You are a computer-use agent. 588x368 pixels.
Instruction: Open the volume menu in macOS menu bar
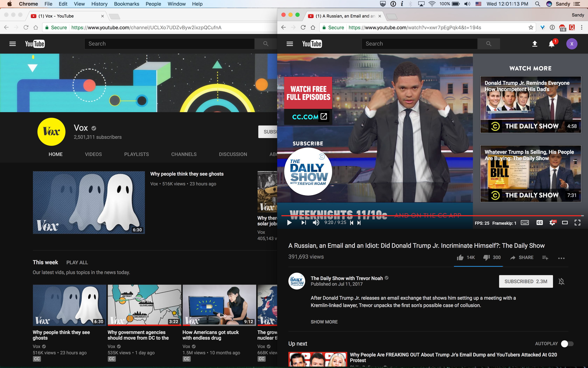coord(467,4)
